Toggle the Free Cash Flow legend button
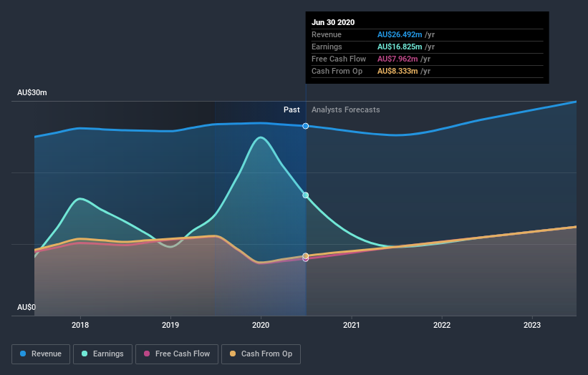The height and width of the screenshot is (375, 588). [x=177, y=354]
